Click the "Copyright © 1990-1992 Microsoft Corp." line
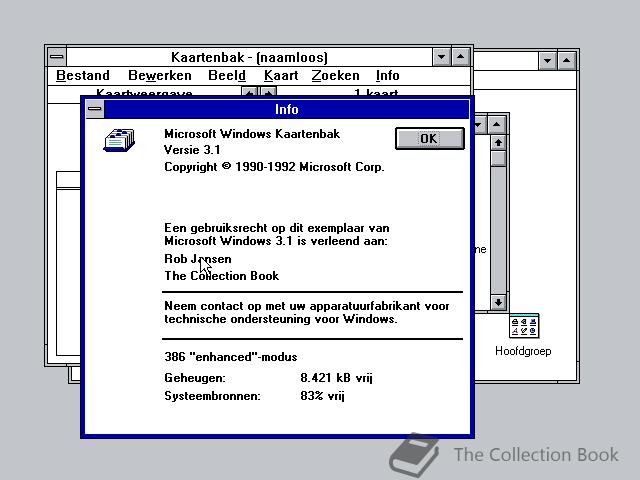Viewport: 640px width, 480px height. click(x=274, y=167)
